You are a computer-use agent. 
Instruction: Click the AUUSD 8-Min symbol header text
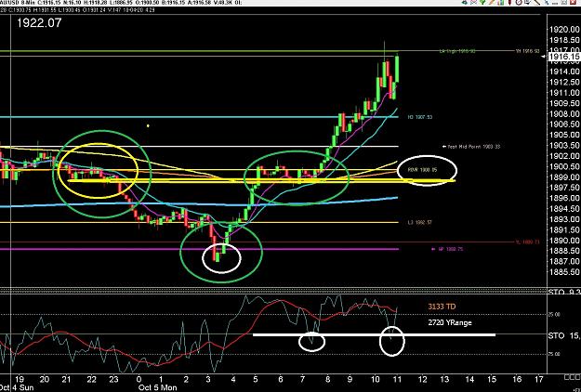point(18,3)
